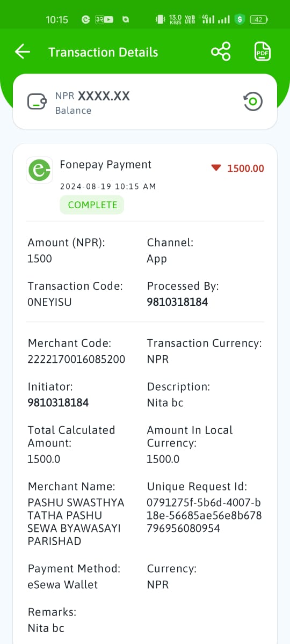Select the Transaction Code 0NEYISU
Viewport: 290px width, 644px height.
49,302
